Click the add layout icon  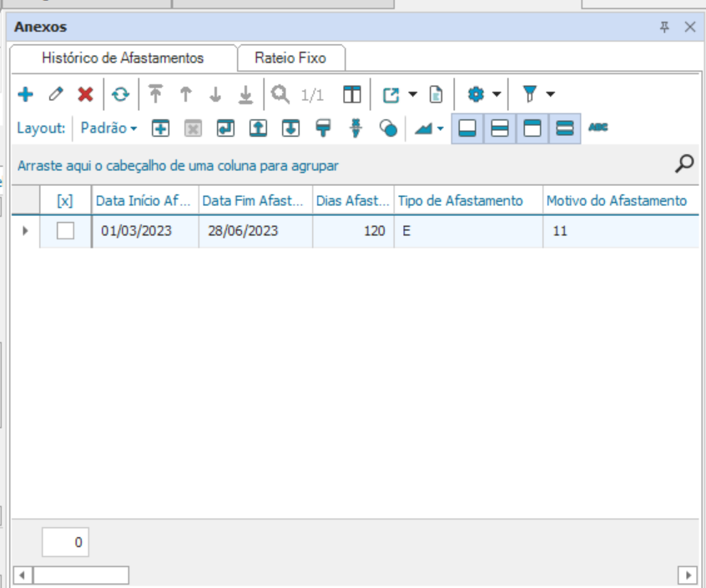tap(161, 128)
